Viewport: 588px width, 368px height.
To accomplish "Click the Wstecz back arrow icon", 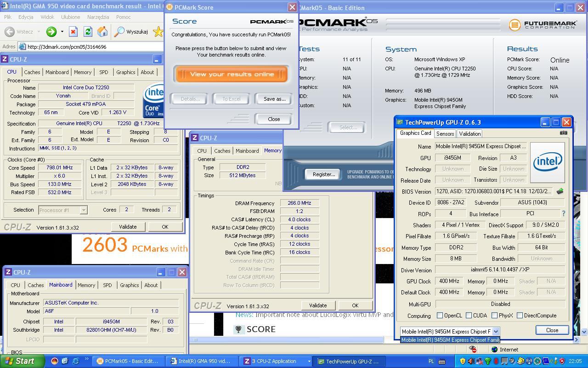I will tap(9, 32).
